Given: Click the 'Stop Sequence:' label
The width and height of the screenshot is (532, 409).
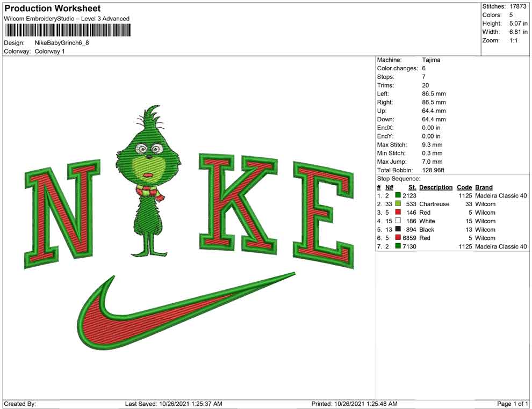Looking at the screenshot, I should click(399, 179).
